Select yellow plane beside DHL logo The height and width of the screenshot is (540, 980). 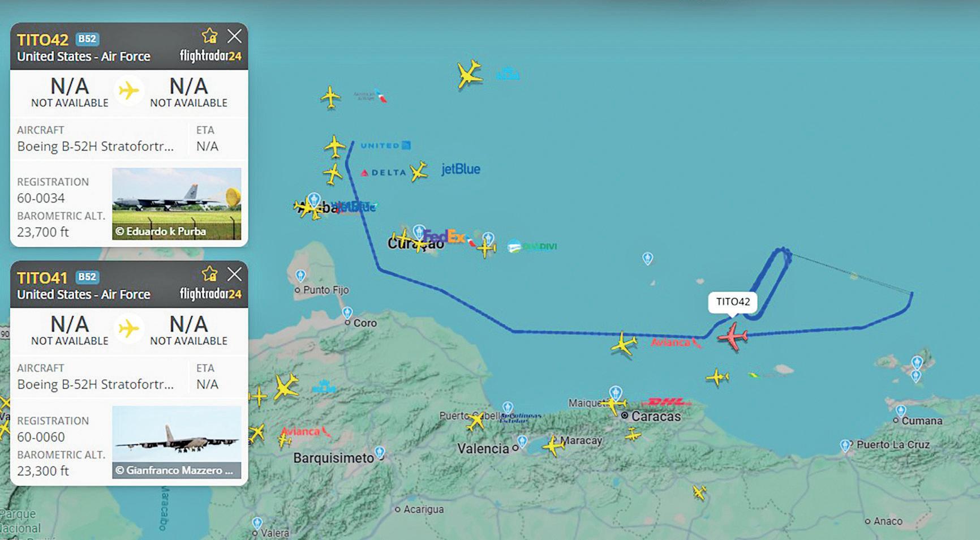point(614,404)
